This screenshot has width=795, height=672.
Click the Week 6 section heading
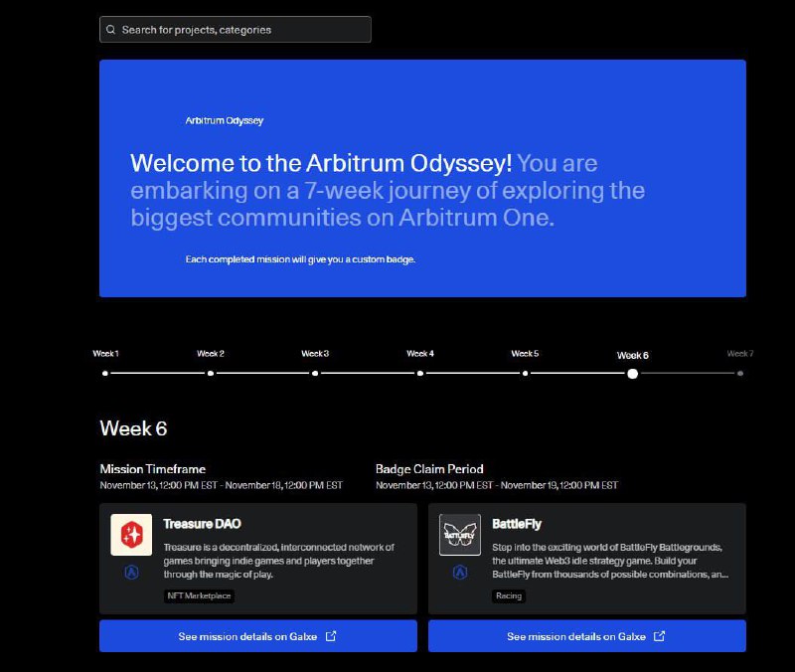pyautogui.click(x=133, y=428)
